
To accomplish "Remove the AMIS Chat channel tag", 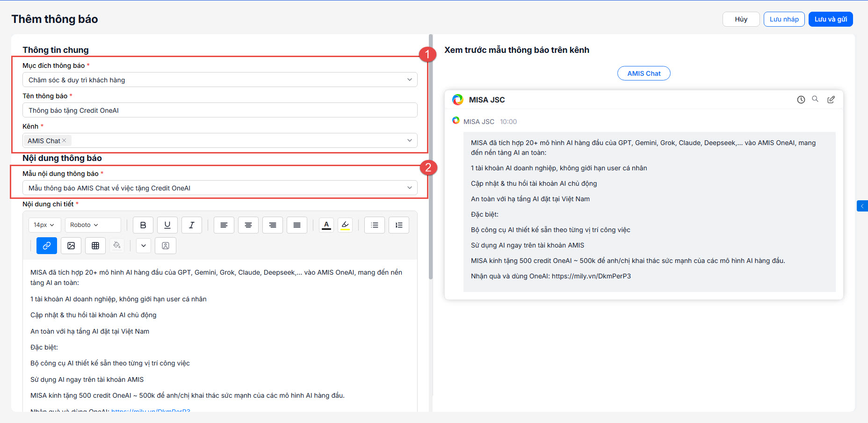I will (64, 141).
